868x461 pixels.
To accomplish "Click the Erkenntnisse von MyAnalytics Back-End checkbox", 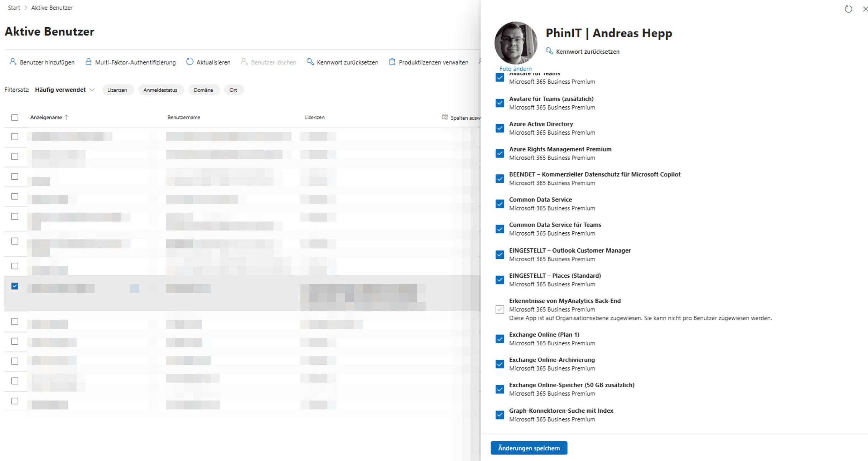I will (x=500, y=309).
